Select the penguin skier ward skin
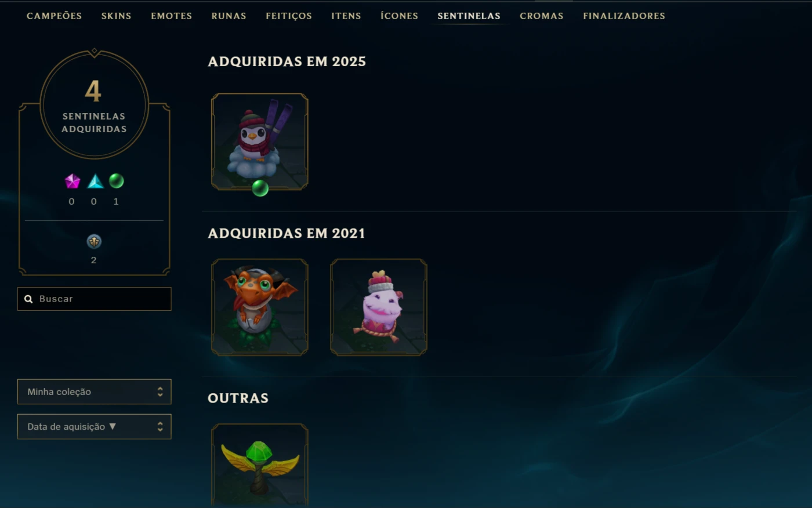 pyautogui.click(x=260, y=141)
